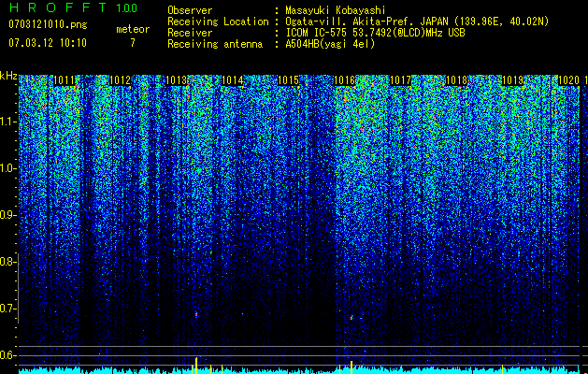Click the date stamp 07.03.12 10:10
Screen dimensions: 588x374
(x=48, y=42)
